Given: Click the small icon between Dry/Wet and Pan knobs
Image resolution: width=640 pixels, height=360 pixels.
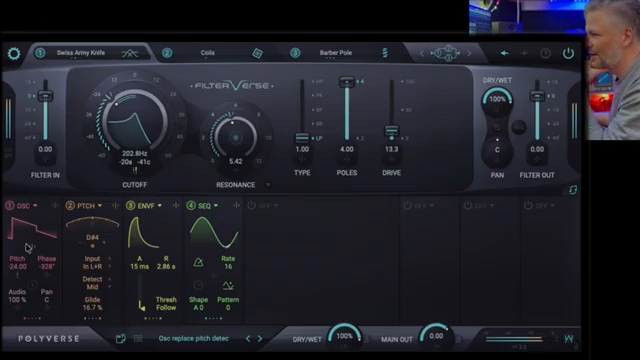Looking at the screenshot, I should (x=497, y=127).
